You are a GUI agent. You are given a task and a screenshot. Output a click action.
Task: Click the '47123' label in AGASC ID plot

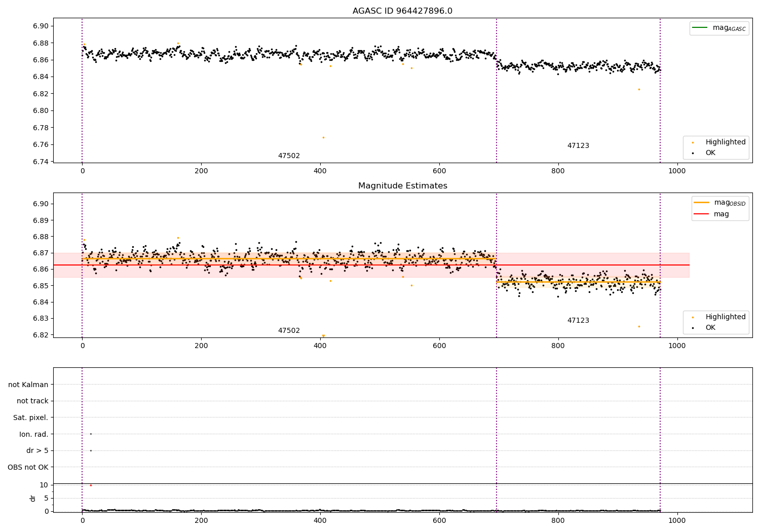click(x=578, y=146)
